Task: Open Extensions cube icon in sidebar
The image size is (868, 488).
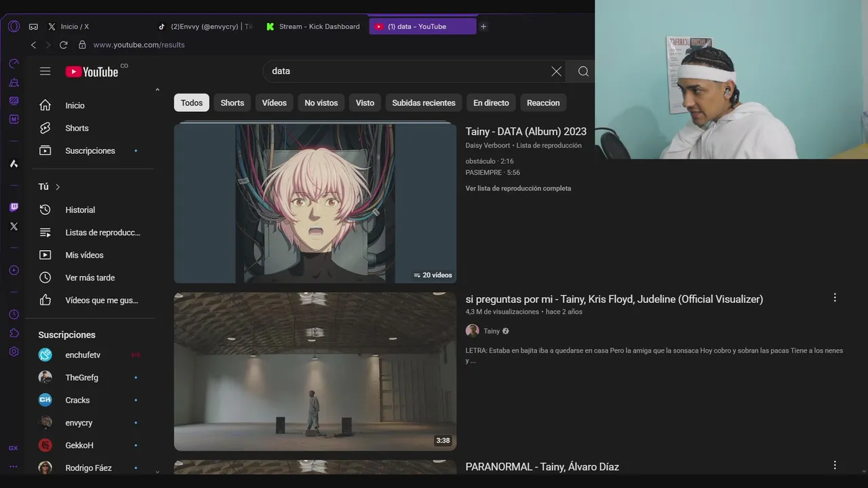Action: click(x=14, y=333)
